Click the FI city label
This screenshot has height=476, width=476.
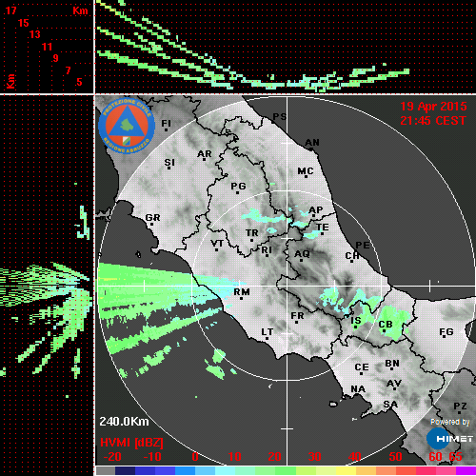(x=166, y=123)
